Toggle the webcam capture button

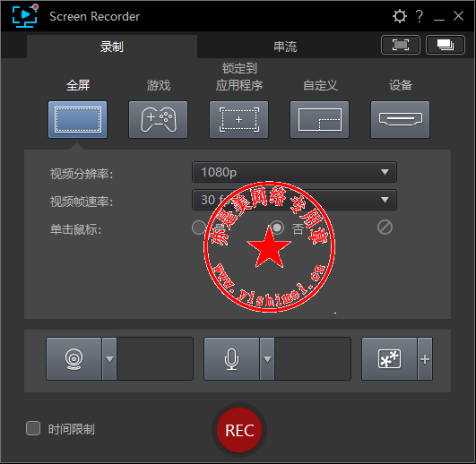point(74,359)
